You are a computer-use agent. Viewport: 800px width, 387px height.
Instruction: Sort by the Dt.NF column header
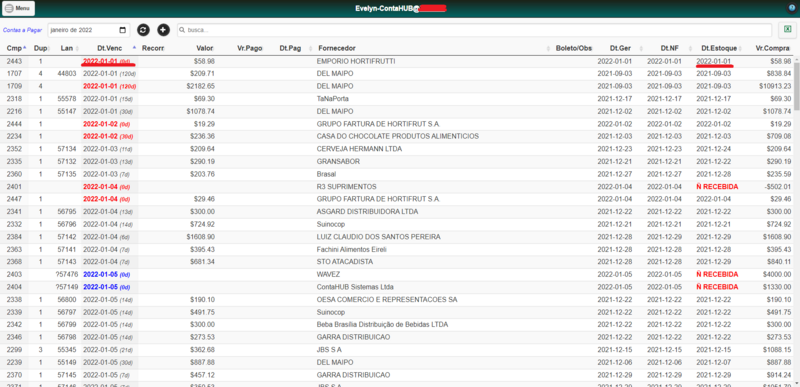click(x=669, y=48)
